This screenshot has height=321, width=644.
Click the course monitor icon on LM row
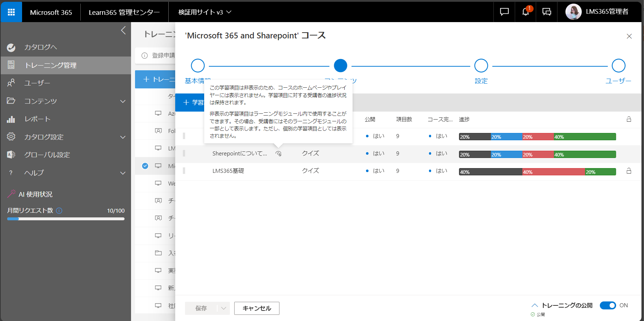[158, 148]
